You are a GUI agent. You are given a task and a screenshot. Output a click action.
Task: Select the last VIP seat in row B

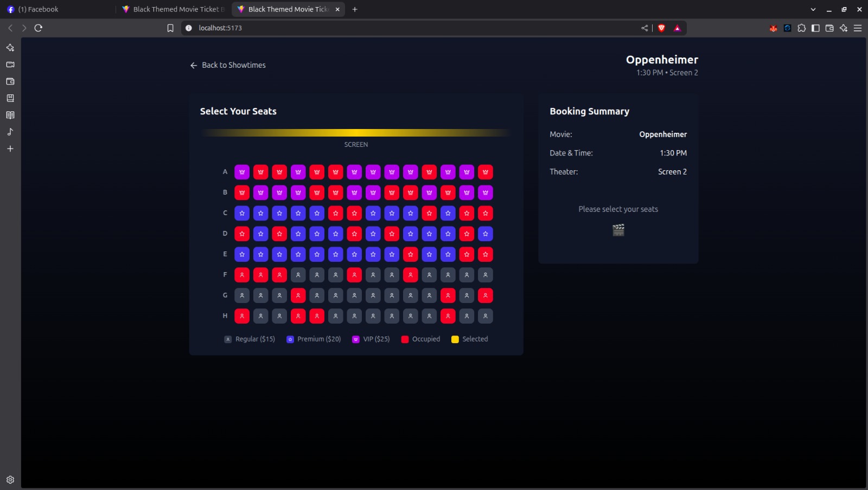486,192
